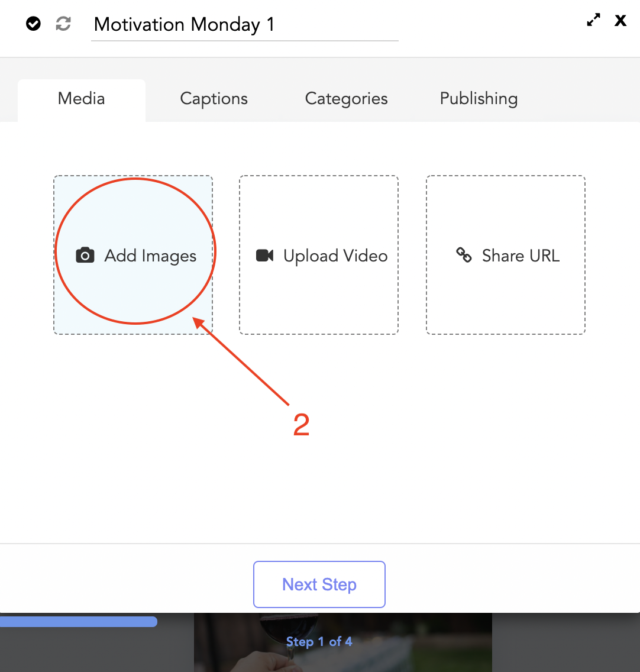Open the Categories tab

point(346,98)
